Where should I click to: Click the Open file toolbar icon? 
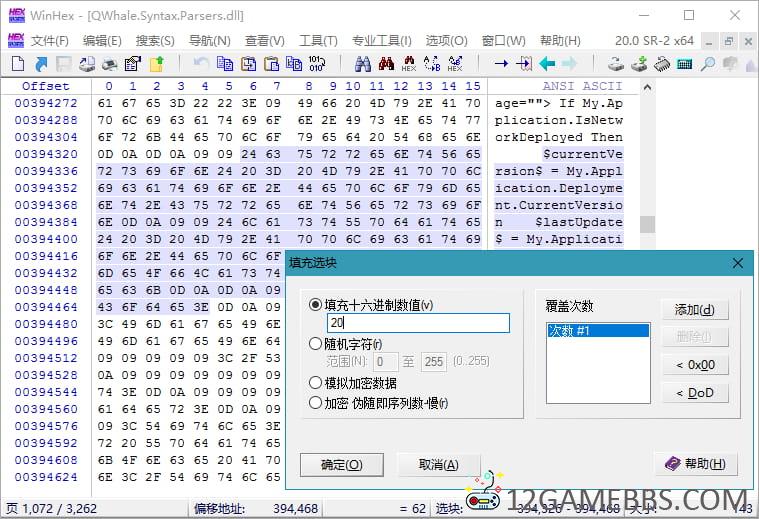pos(42,63)
